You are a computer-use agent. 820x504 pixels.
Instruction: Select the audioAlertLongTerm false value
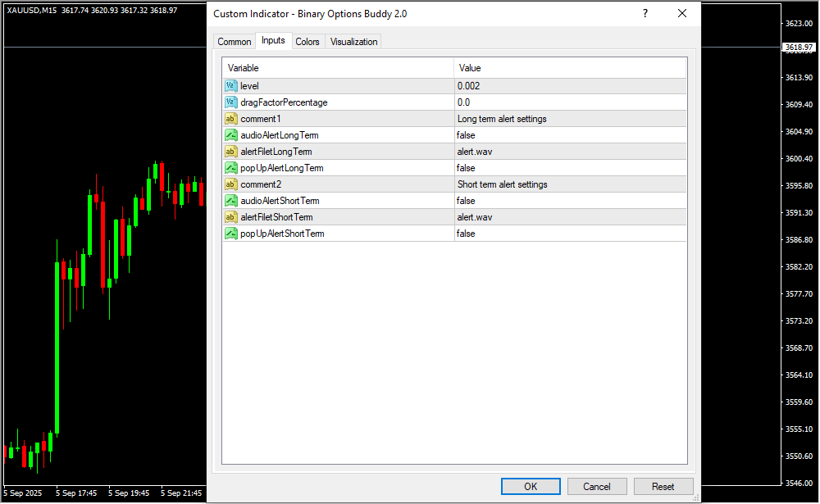466,135
